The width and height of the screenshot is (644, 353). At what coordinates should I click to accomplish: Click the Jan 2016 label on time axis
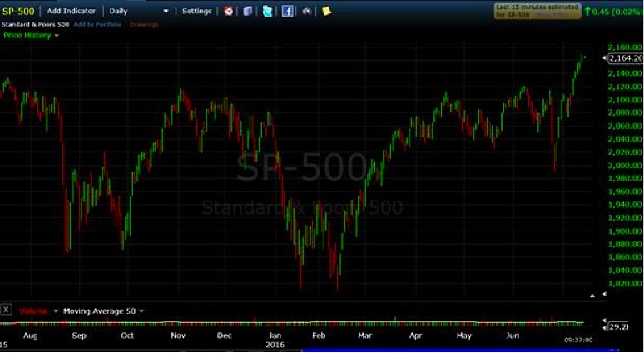pyautogui.click(x=275, y=340)
